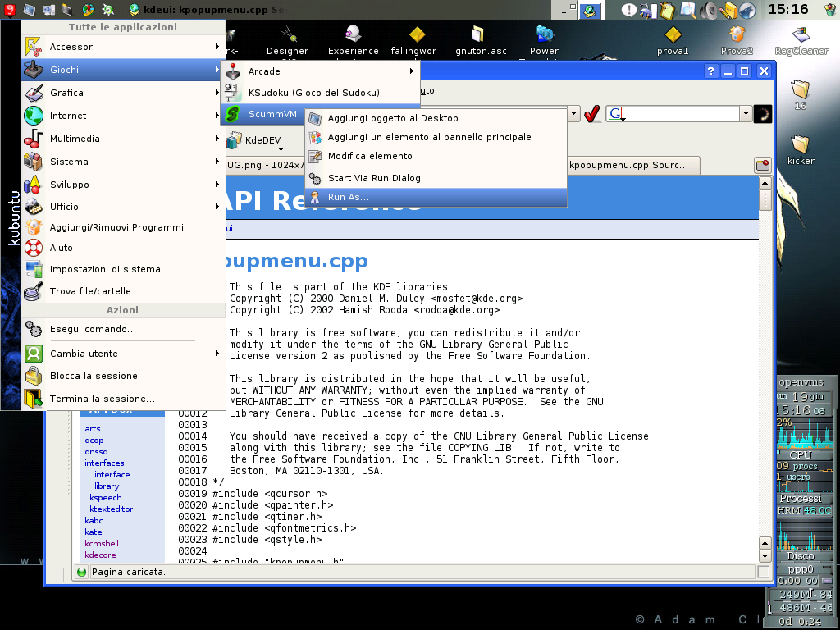
Task: Click the scrollbar up arrow at top
Action: coord(765,183)
